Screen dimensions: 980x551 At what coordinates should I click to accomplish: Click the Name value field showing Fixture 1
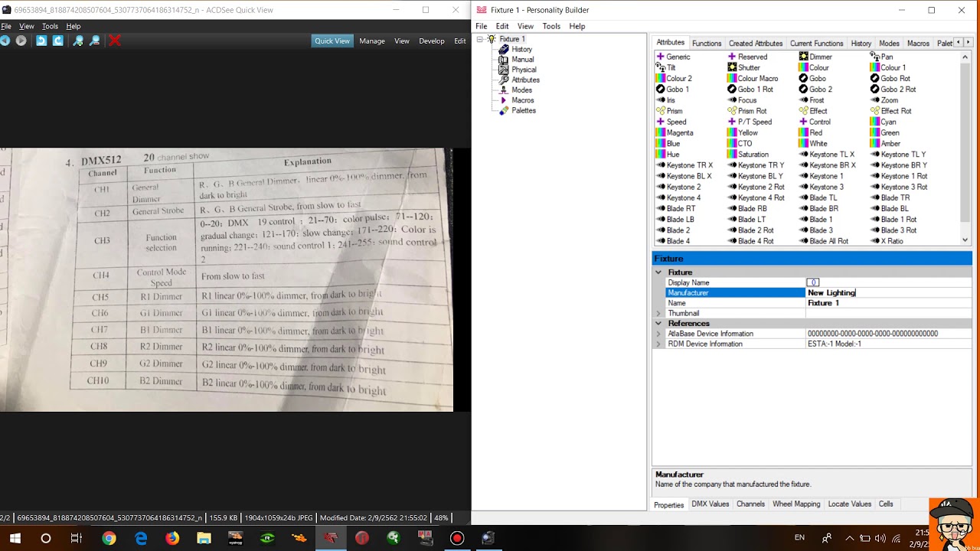coord(889,303)
